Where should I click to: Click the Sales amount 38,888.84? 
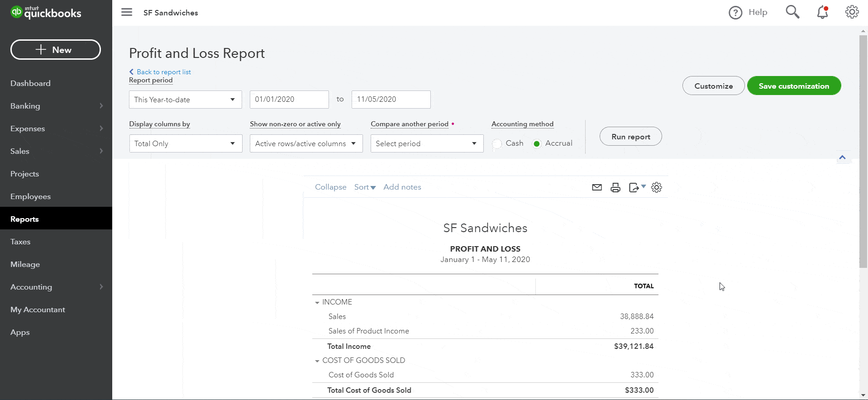(x=637, y=317)
